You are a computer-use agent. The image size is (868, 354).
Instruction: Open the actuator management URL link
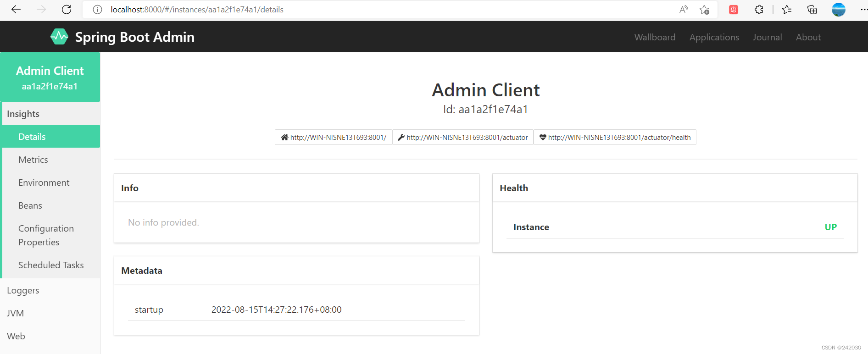click(462, 137)
